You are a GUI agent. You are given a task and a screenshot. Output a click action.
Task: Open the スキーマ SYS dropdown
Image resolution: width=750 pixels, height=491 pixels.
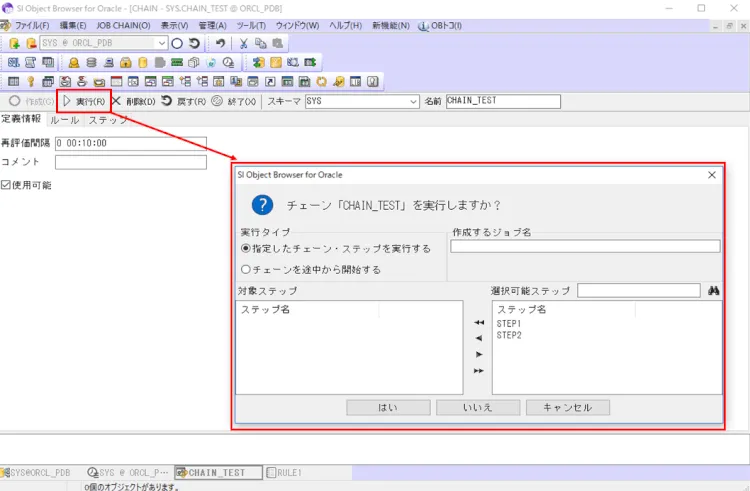click(x=413, y=101)
